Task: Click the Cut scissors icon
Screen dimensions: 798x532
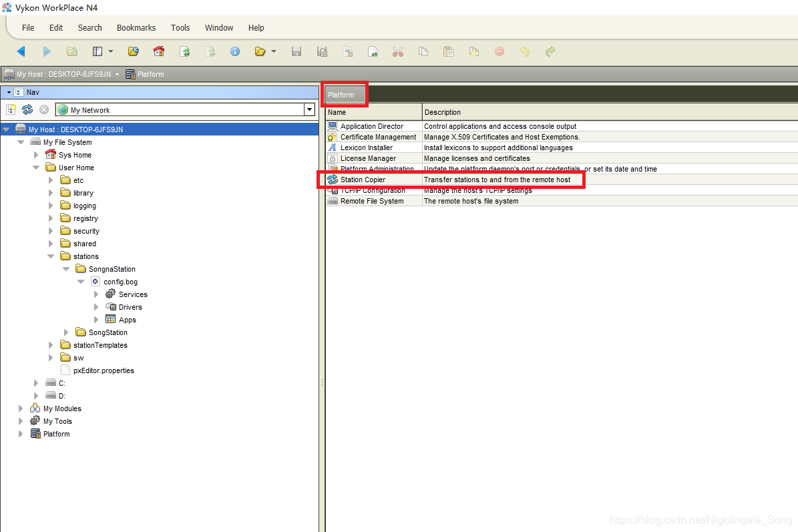Action: (398, 51)
